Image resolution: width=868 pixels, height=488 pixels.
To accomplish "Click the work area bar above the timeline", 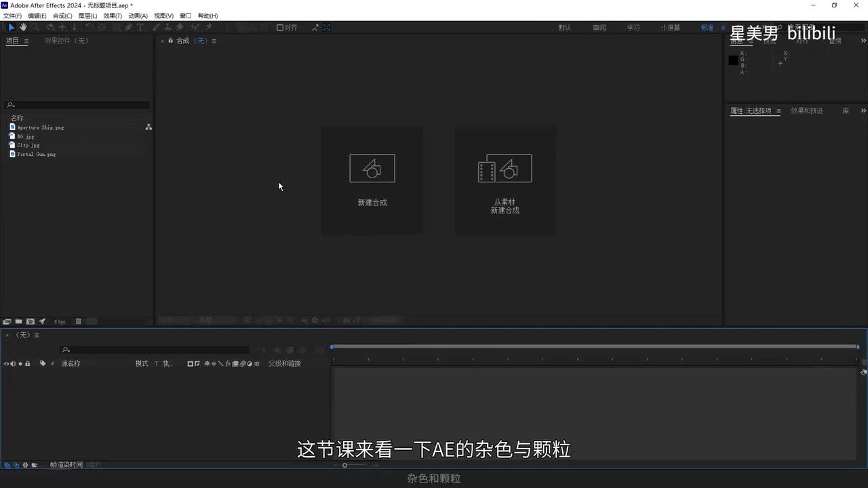I will 595,347.
